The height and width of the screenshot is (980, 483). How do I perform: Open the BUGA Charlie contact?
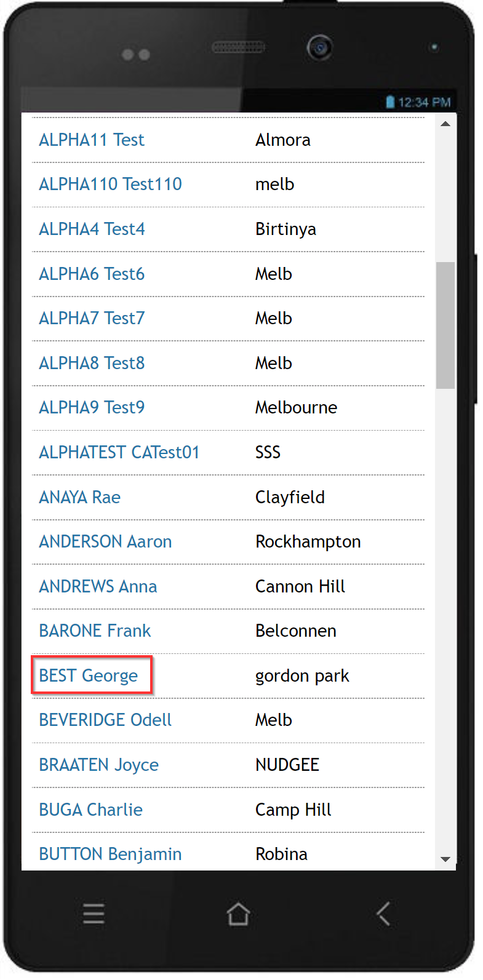(90, 810)
